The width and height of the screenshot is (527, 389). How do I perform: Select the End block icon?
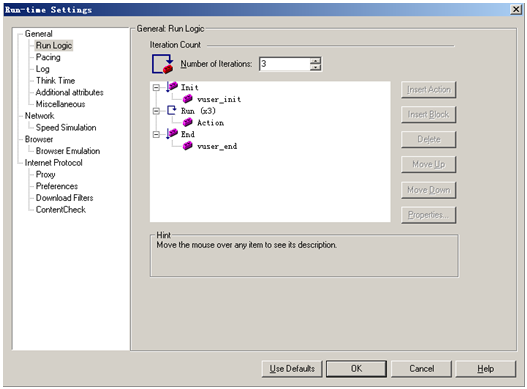click(x=172, y=134)
